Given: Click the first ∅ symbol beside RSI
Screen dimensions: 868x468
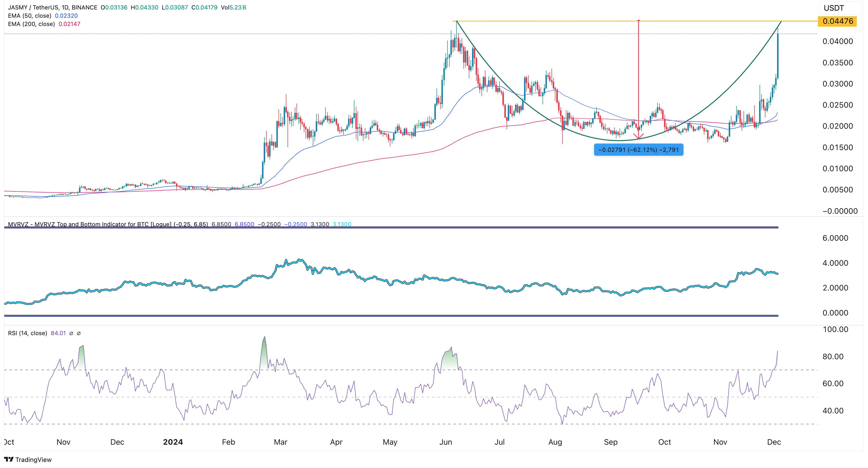Looking at the screenshot, I should pyautogui.click(x=71, y=333).
